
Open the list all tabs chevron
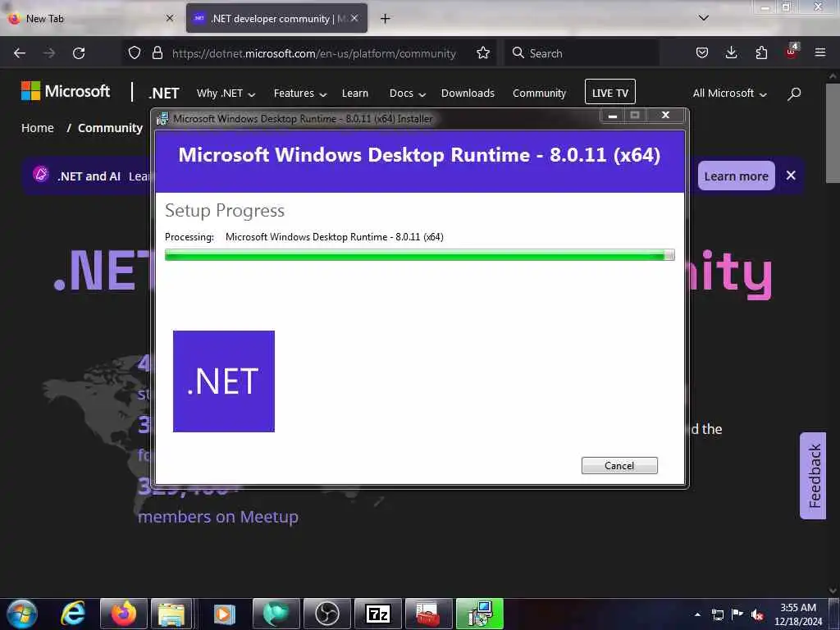pyautogui.click(x=703, y=18)
